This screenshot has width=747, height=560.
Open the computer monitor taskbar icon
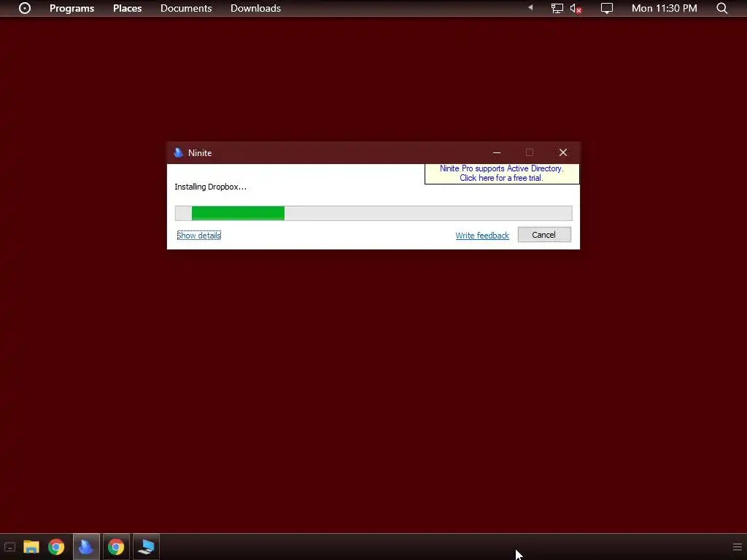(146, 547)
